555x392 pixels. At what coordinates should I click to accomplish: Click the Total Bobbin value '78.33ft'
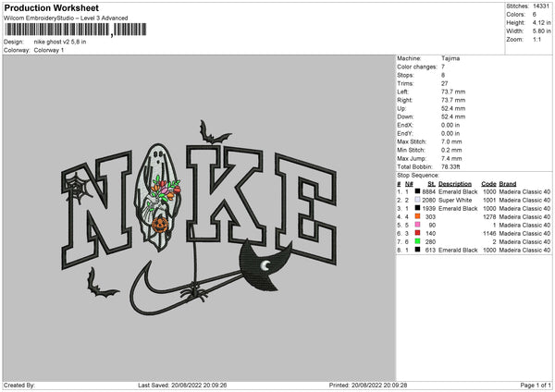[x=450, y=167]
